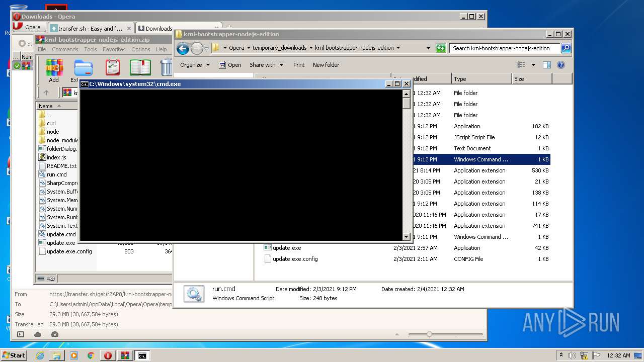Click Opera Turbo speedometer icon
The image size is (644, 362).
55,334
